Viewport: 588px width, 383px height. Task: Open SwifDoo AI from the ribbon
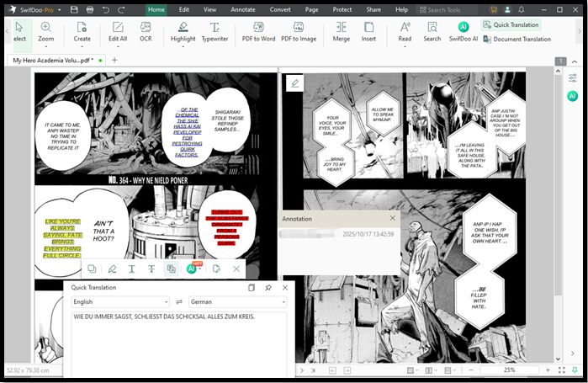[462, 31]
